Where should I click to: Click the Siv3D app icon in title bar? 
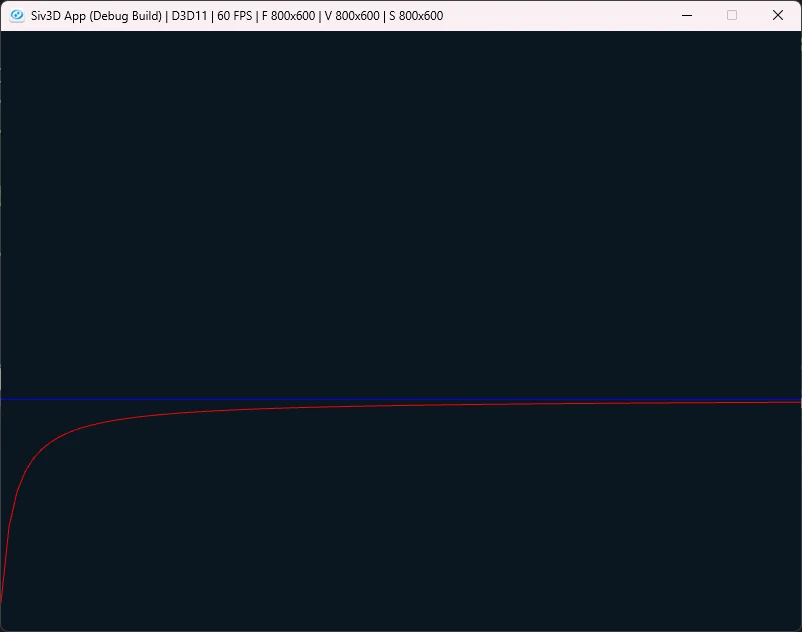[17, 15]
